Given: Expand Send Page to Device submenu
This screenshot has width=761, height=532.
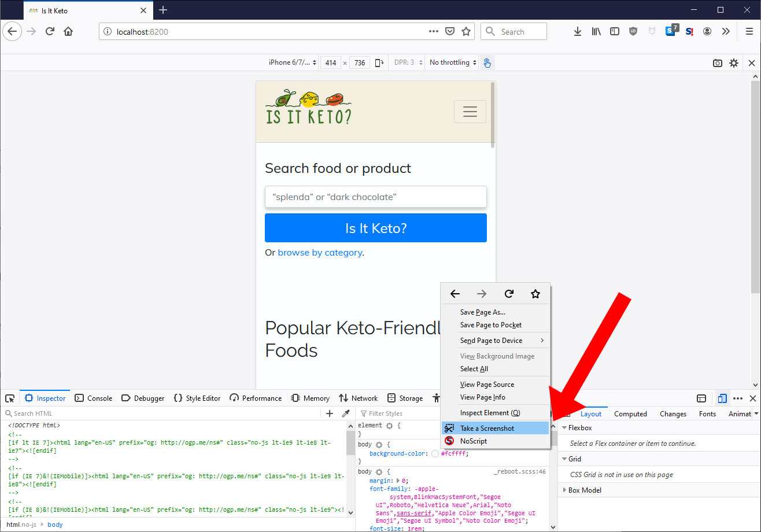Looking at the screenshot, I should point(495,341).
